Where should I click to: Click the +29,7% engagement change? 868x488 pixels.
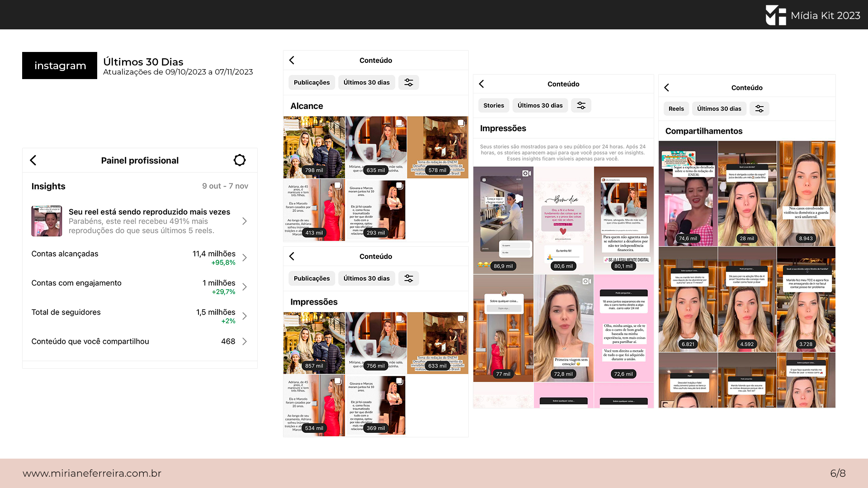click(223, 292)
